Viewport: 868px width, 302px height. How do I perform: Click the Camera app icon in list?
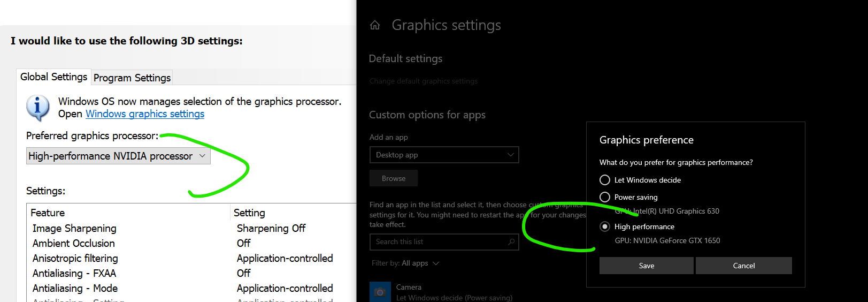click(380, 292)
